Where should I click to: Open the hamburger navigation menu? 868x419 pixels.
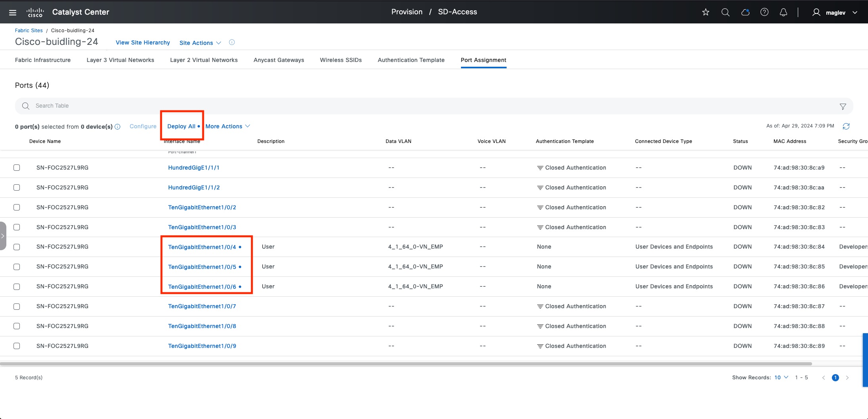click(x=13, y=12)
